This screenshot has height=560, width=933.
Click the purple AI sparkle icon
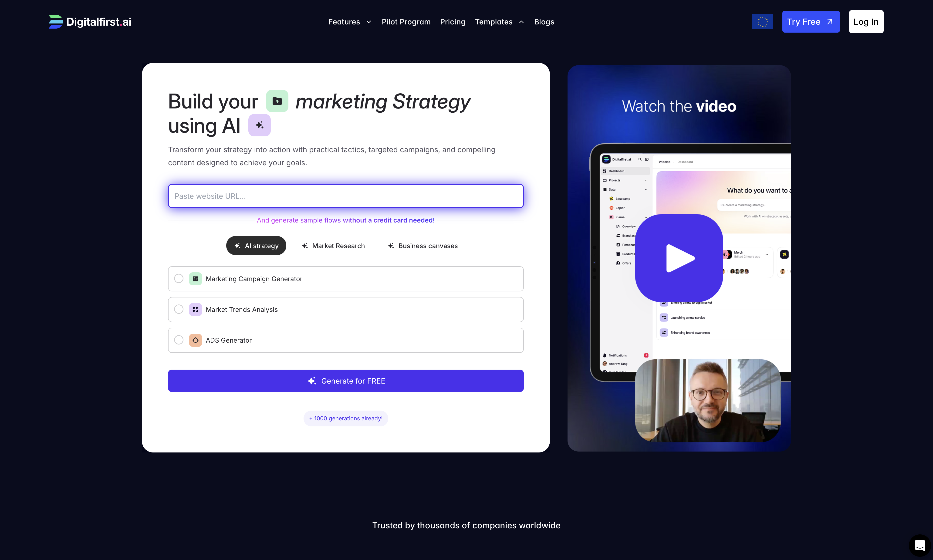coord(259,125)
